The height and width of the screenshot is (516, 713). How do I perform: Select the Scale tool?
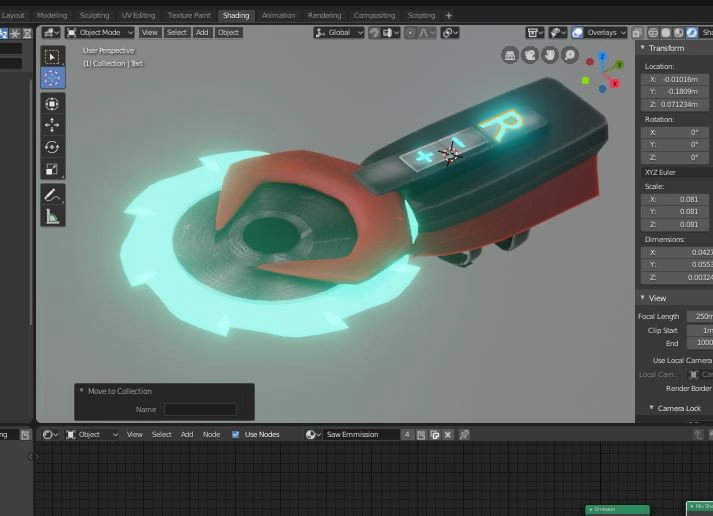coord(52,169)
